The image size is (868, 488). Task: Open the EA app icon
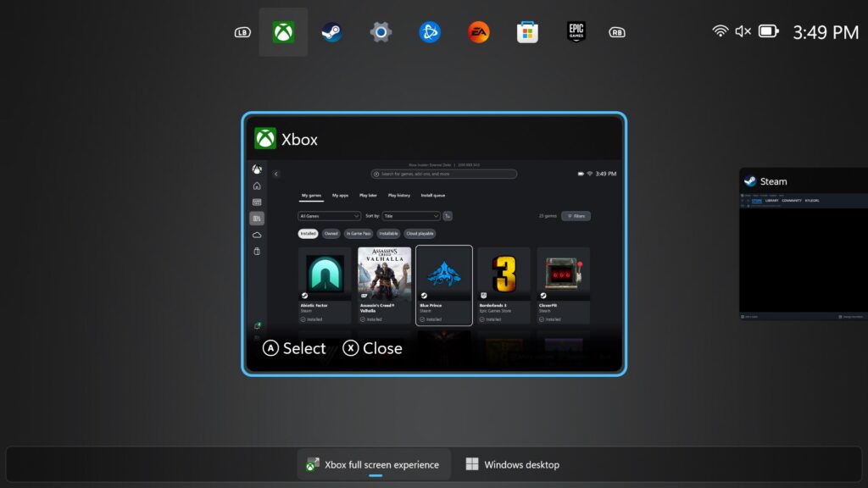[x=479, y=32]
